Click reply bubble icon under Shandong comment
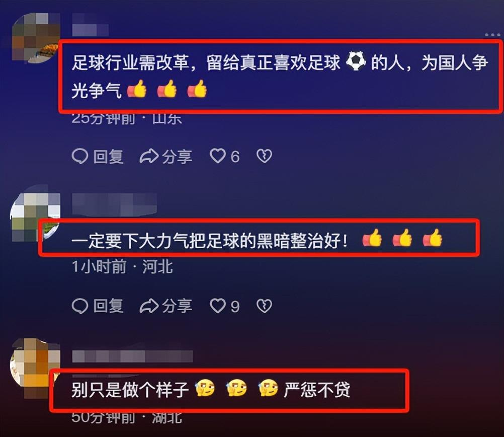The height and width of the screenshot is (437, 504). [x=79, y=157]
